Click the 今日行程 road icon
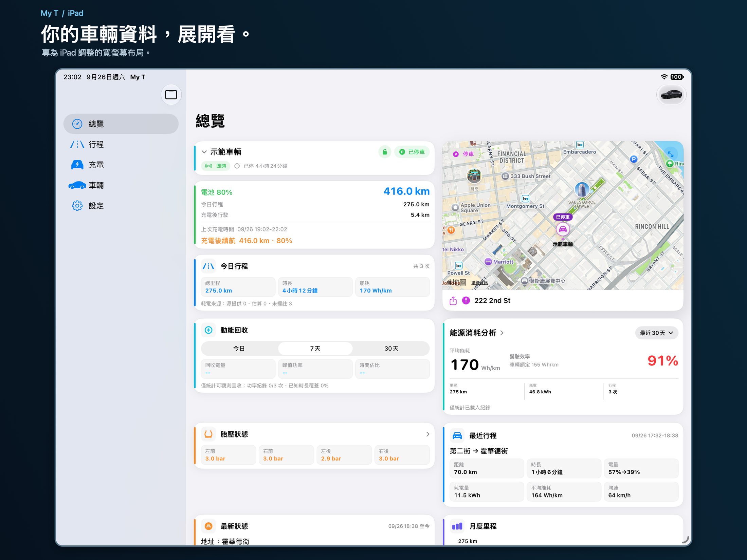The width and height of the screenshot is (747, 560). click(208, 266)
